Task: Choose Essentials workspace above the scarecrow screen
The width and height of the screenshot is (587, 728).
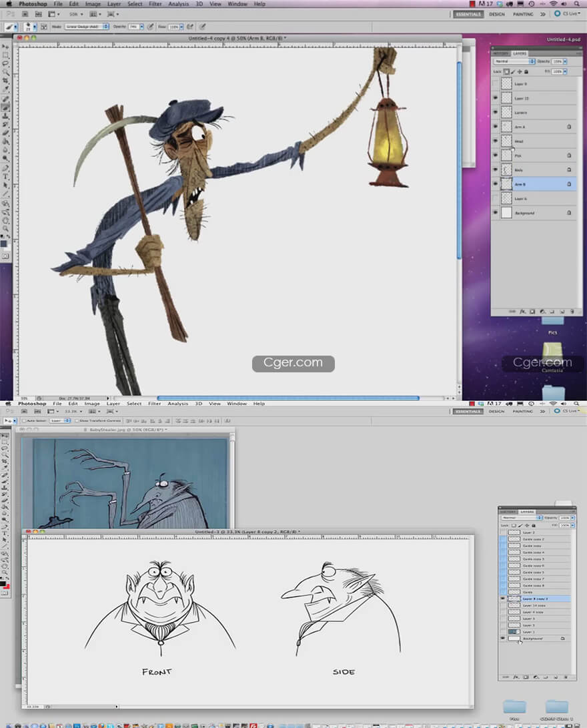Action: [468, 15]
